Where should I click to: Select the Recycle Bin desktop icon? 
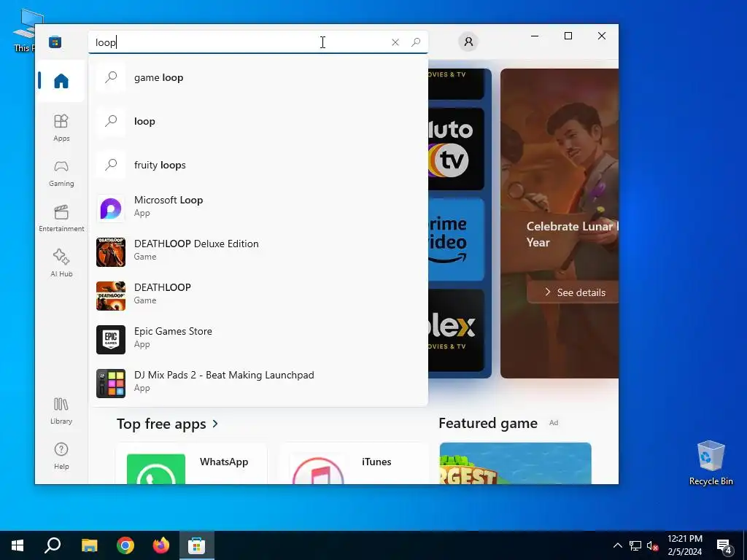[x=711, y=463]
